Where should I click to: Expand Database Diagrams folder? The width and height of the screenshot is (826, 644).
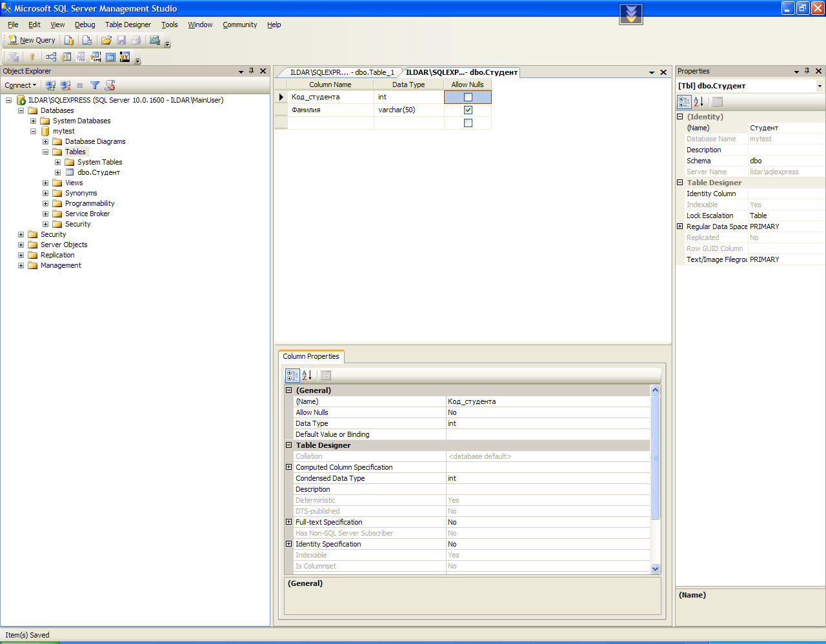pos(45,141)
